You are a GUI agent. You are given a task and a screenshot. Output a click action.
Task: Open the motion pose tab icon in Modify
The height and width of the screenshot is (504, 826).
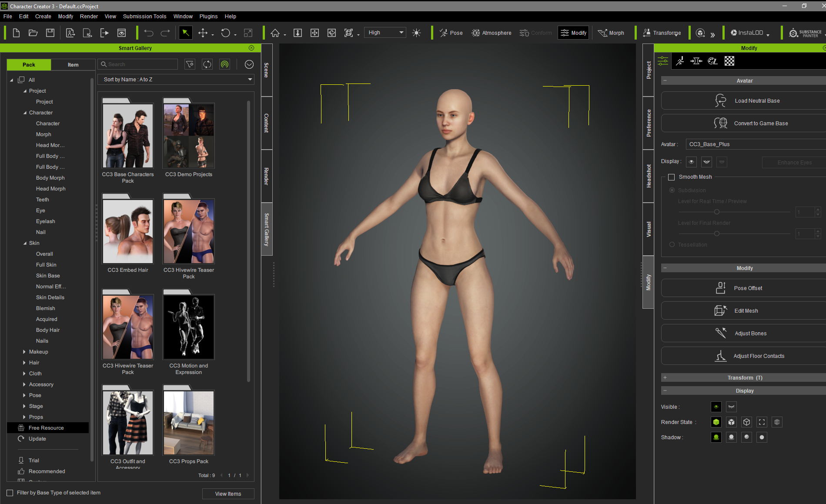click(680, 61)
